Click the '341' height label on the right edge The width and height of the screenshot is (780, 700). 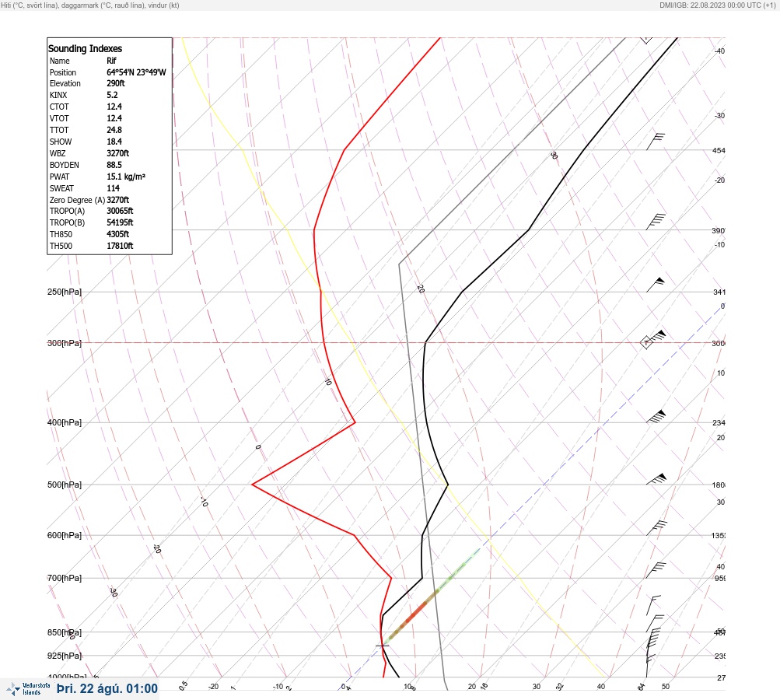click(719, 292)
